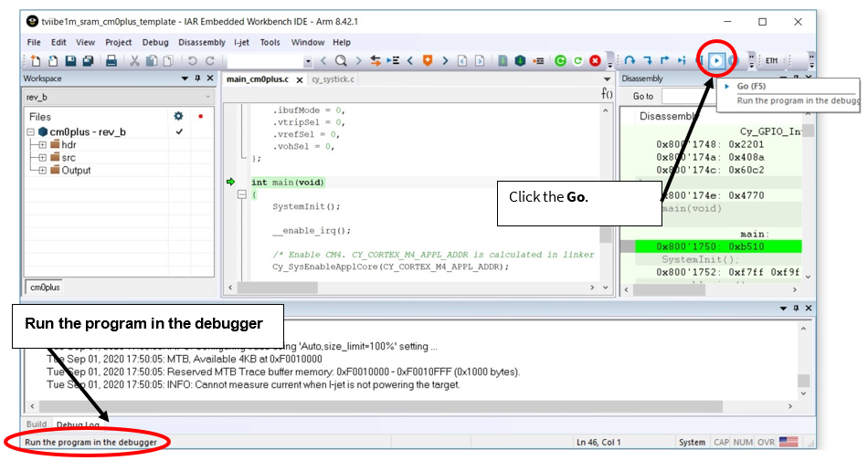The height and width of the screenshot is (471, 868).
Task: Expand the Output folder
Action: point(42,171)
